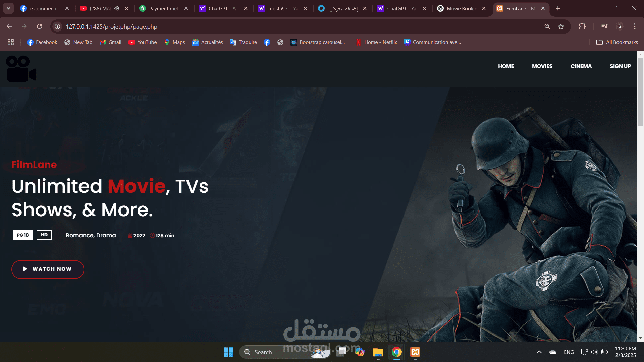Screen dimensions: 644x362
Task: Open the Windows Start button
Action: pos(228,352)
